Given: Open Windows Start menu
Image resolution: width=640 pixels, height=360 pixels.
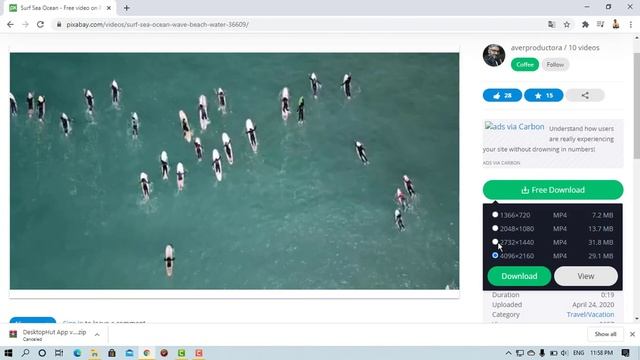Looking at the screenshot, I should click(8, 353).
